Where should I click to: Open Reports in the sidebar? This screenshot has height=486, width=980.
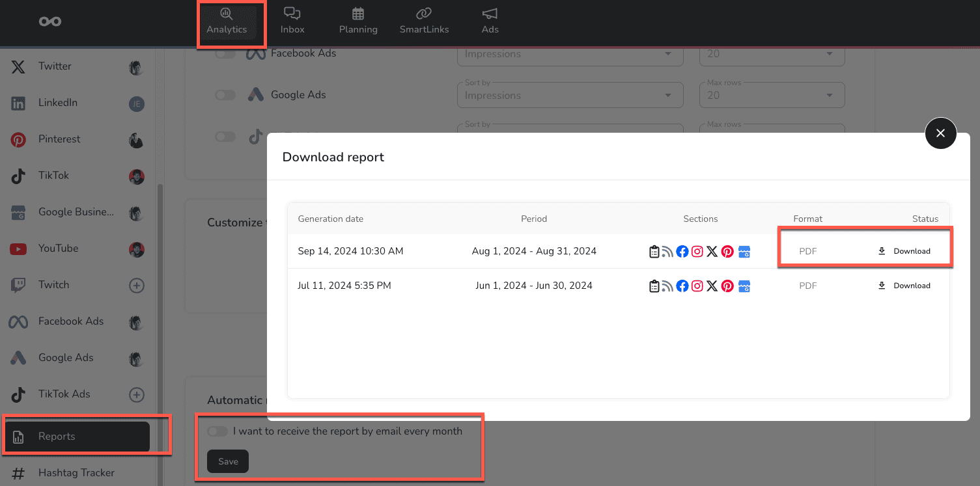(x=77, y=437)
